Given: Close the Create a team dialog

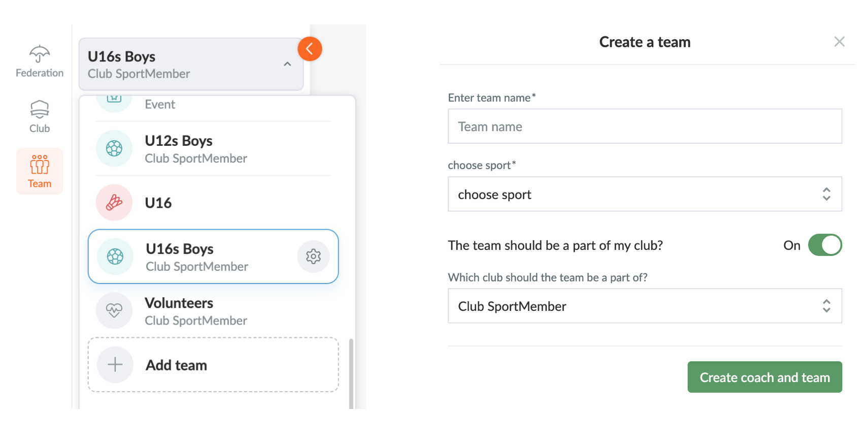Looking at the screenshot, I should (x=839, y=42).
